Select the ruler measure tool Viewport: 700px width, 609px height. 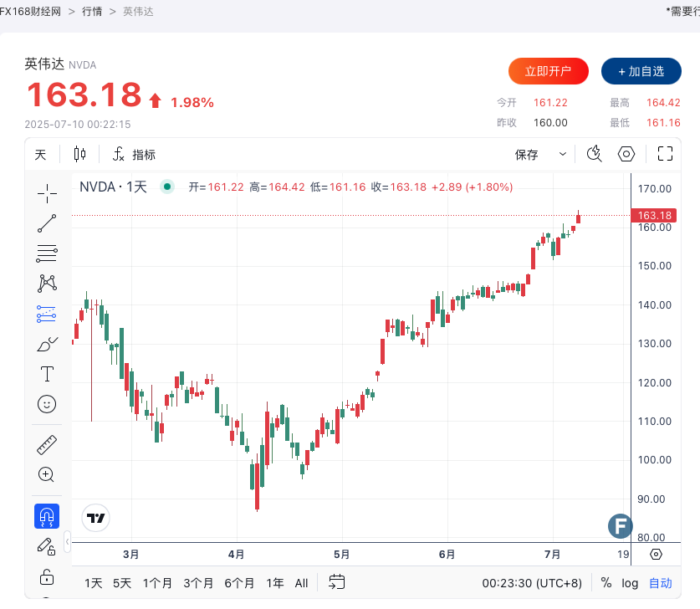click(x=47, y=445)
